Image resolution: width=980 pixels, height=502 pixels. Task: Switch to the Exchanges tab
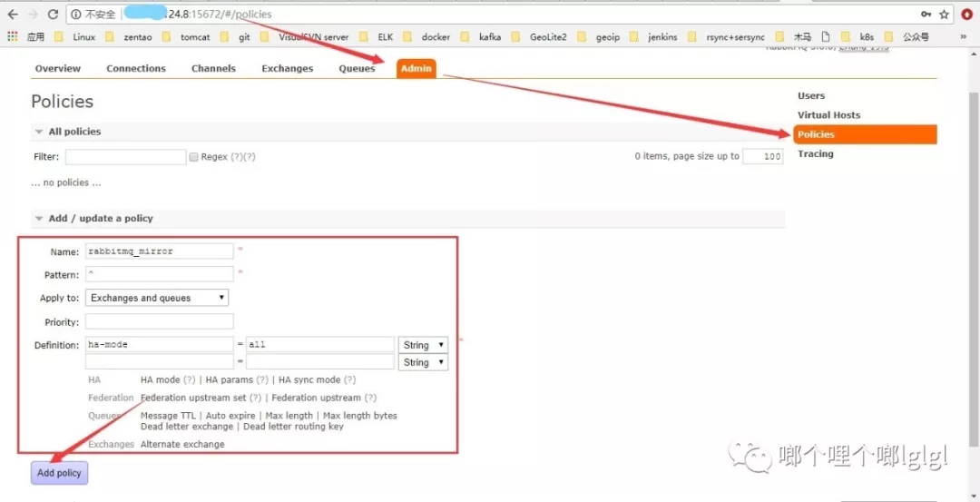pyautogui.click(x=288, y=68)
